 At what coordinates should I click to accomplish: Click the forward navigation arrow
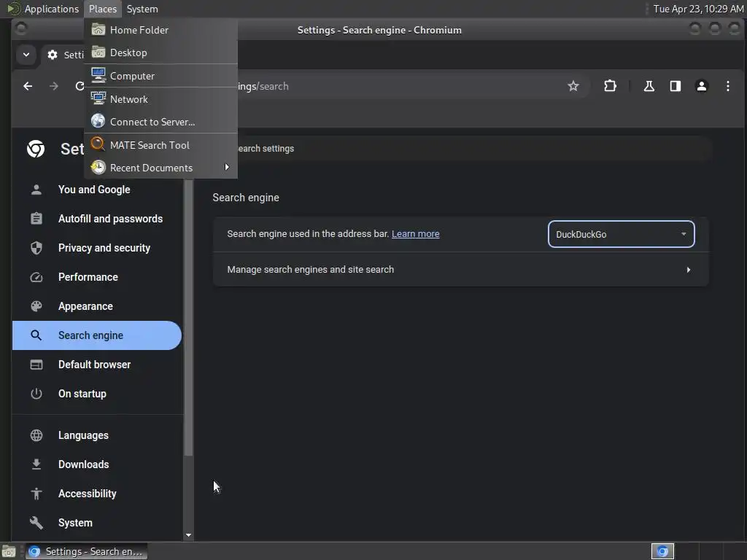(54, 86)
